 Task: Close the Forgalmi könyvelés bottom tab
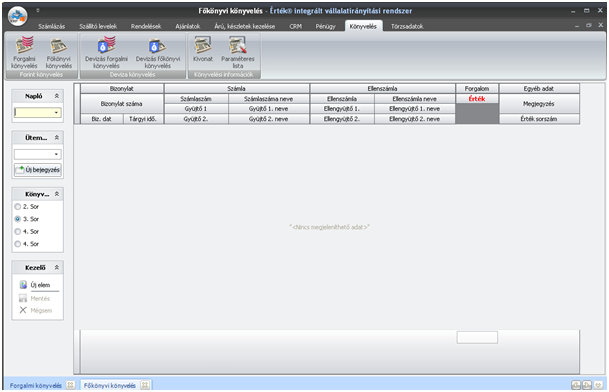tap(70, 385)
